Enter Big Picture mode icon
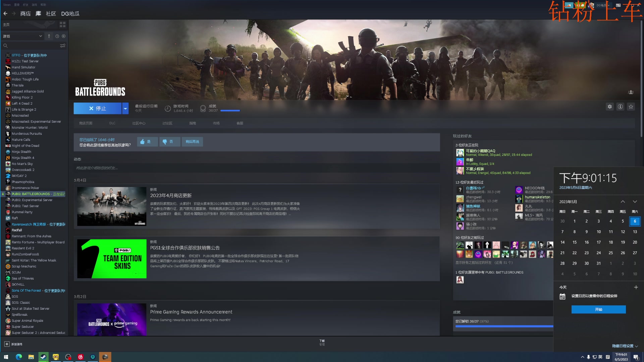This screenshot has height=362, width=644. click(618, 5)
